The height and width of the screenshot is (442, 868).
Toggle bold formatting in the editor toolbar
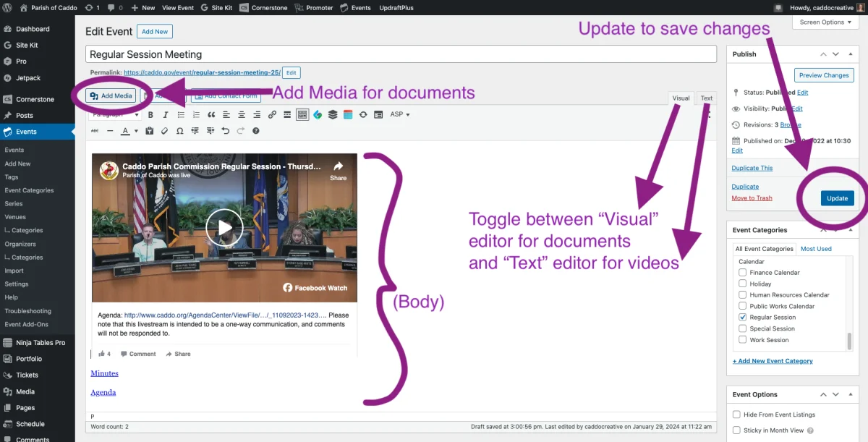(150, 114)
